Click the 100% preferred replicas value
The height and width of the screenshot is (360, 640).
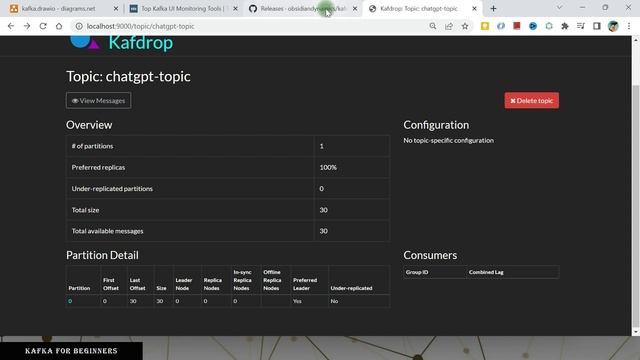(x=328, y=167)
